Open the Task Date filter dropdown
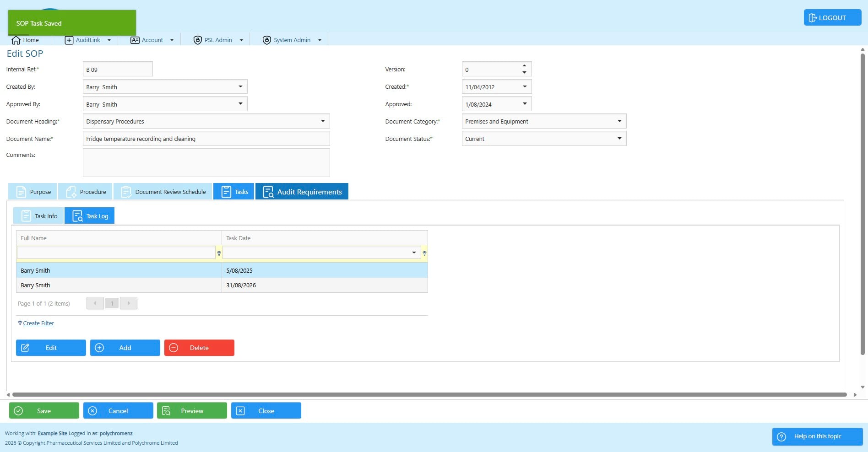This screenshot has height=452, width=868. tap(414, 253)
